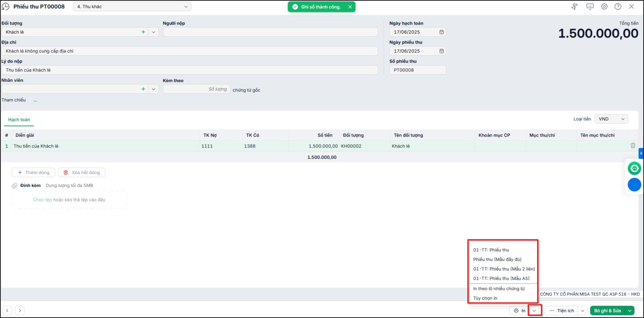Viewport: 644px width, 318px height.
Task: Open the '4. Thu khác' type dropdown
Action: [132, 6]
